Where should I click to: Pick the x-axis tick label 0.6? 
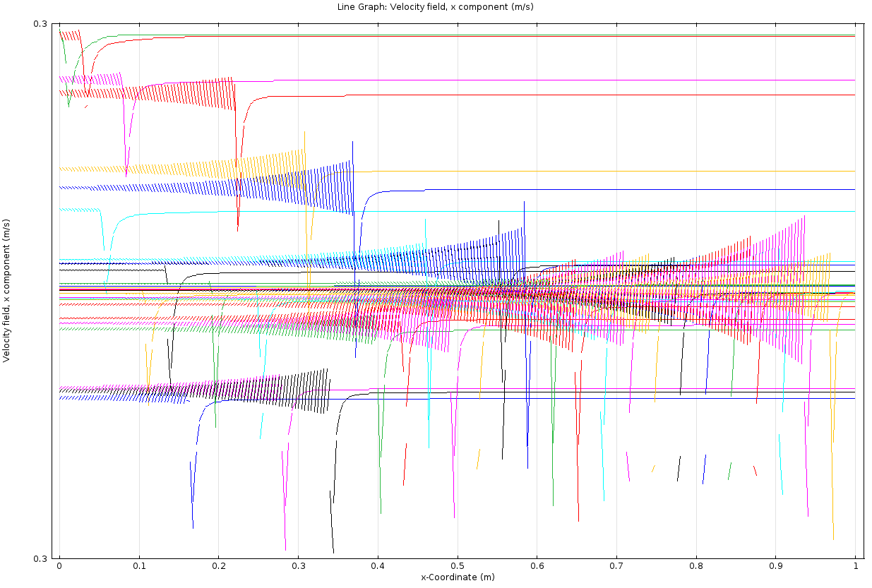[537, 566]
